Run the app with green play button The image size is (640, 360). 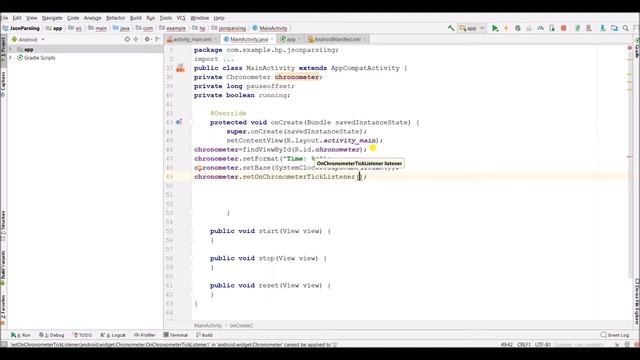(x=495, y=28)
